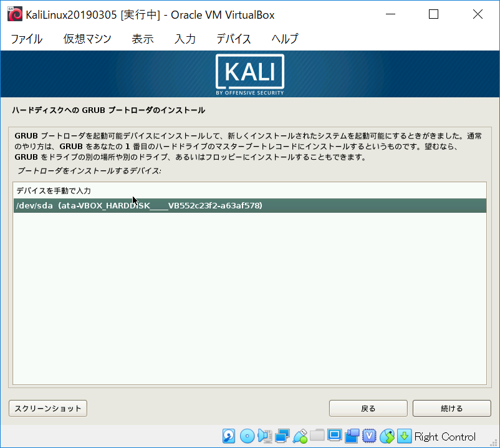Image resolution: width=500 pixels, height=448 pixels.
Task: Click the keyboard capture arrow icon
Action: (405, 436)
